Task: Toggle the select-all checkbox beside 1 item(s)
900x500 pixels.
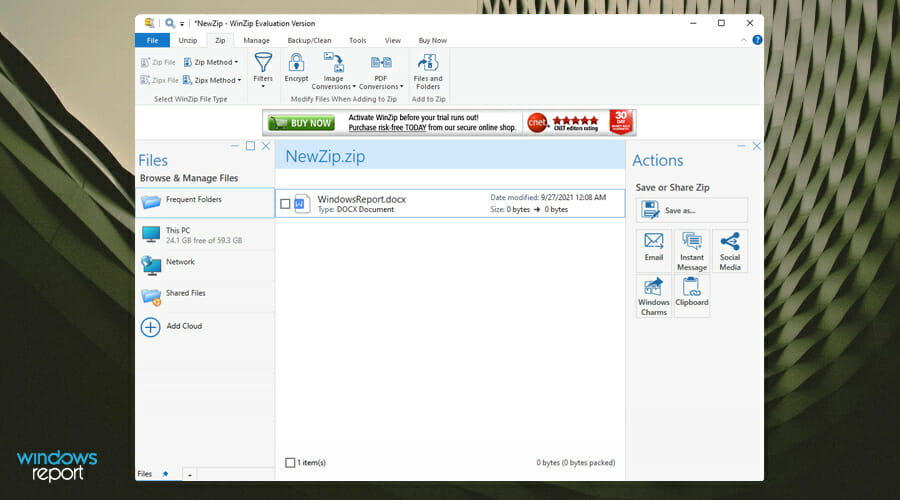Action: coord(291,462)
